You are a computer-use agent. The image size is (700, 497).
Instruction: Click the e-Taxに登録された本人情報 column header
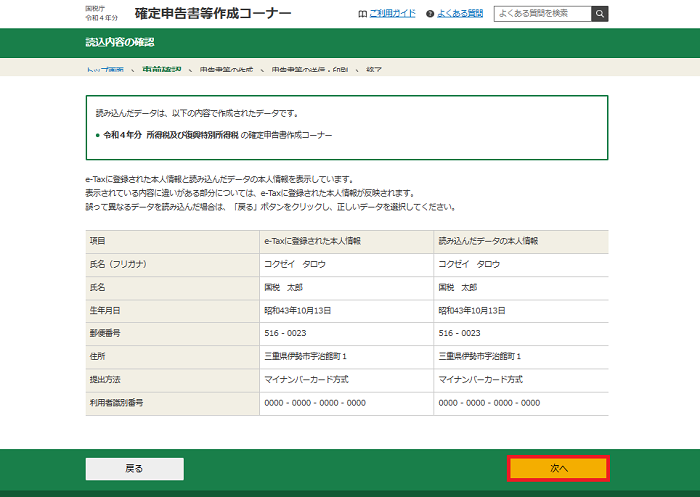[312, 242]
